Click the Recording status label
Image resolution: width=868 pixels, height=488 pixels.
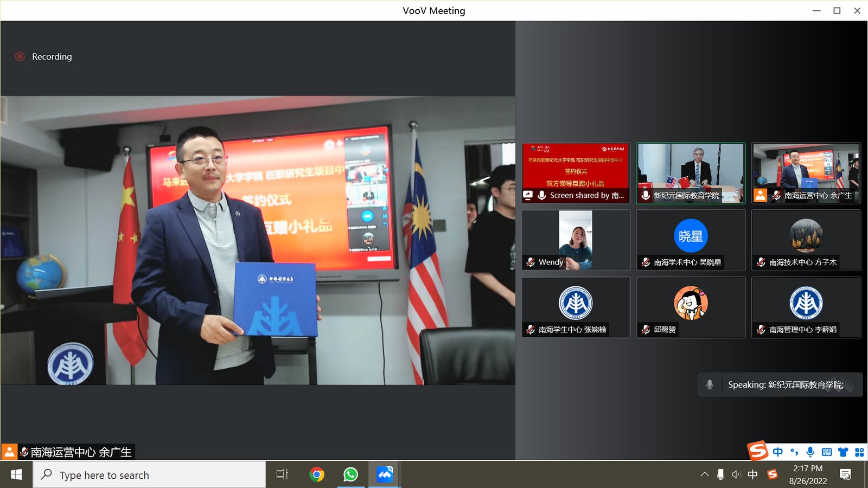[52, 56]
